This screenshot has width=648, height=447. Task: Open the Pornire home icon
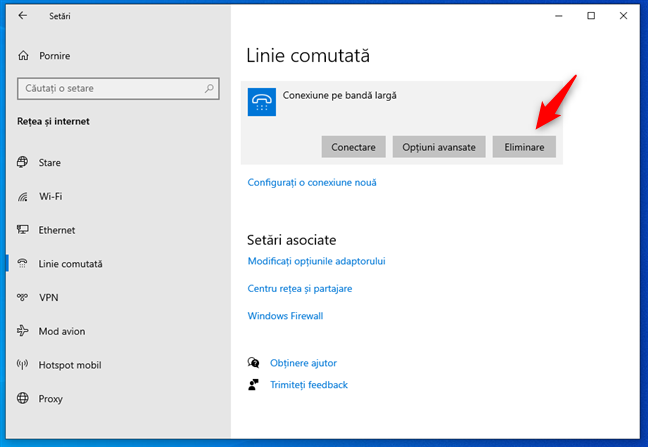[x=23, y=56]
